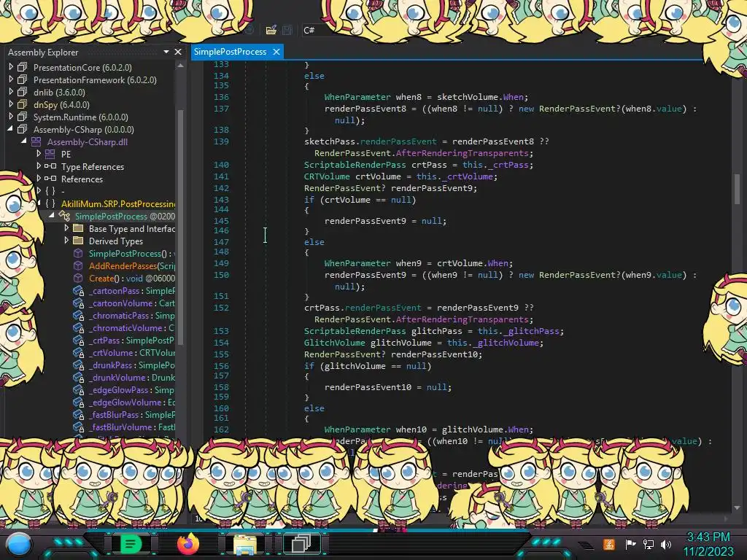
Task: Click the PE node icon
Action: point(50,154)
